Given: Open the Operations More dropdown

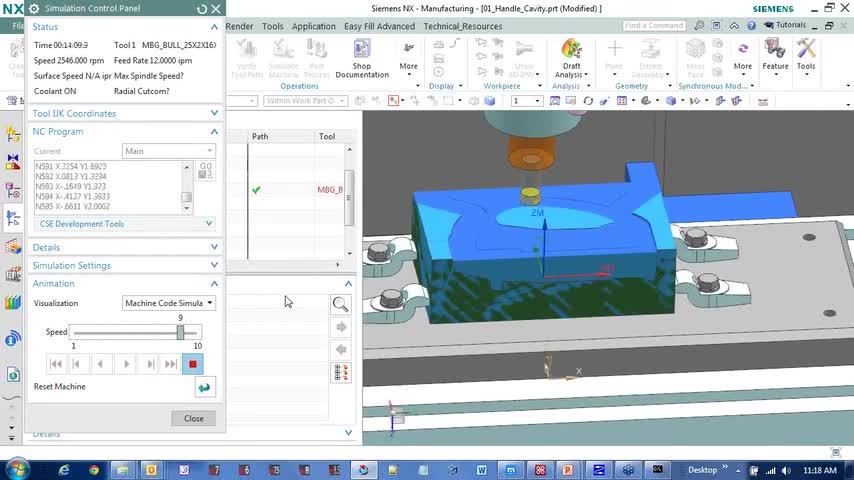Looking at the screenshot, I should 408,57.
